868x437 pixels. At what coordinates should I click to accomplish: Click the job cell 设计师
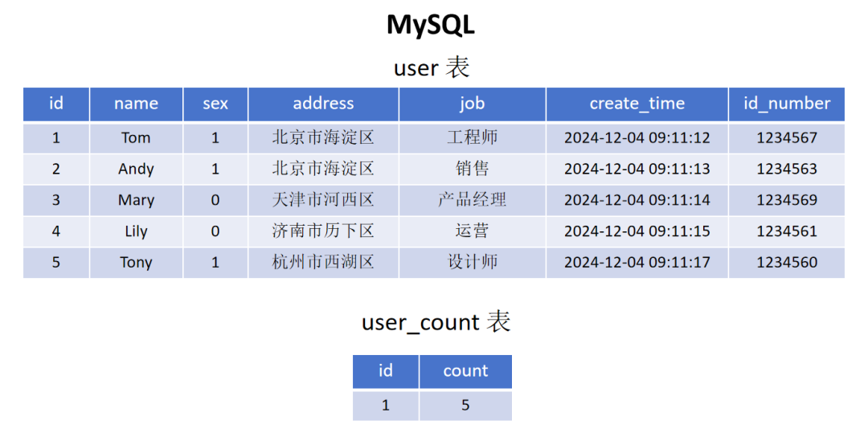pyautogui.click(x=473, y=262)
